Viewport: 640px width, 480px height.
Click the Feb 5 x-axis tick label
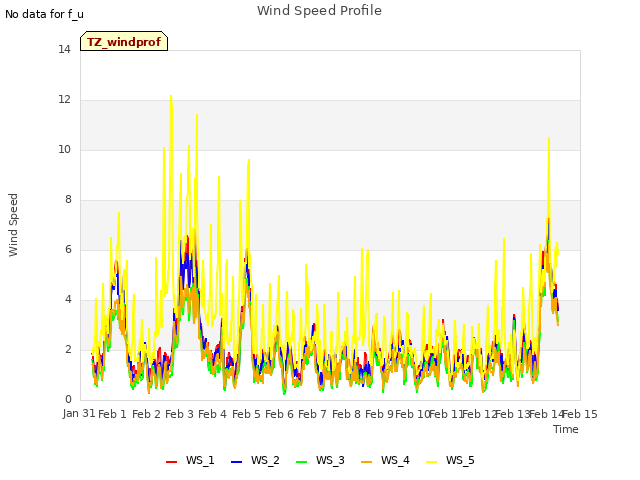tap(246, 414)
